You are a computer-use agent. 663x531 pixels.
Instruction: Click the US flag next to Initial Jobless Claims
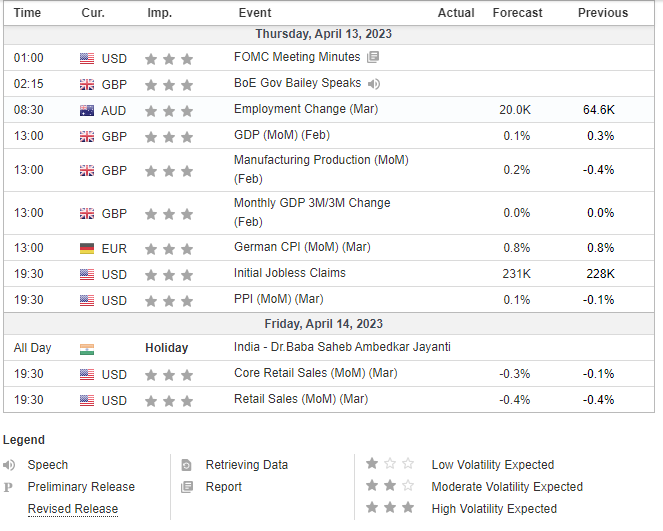point(87,274)
